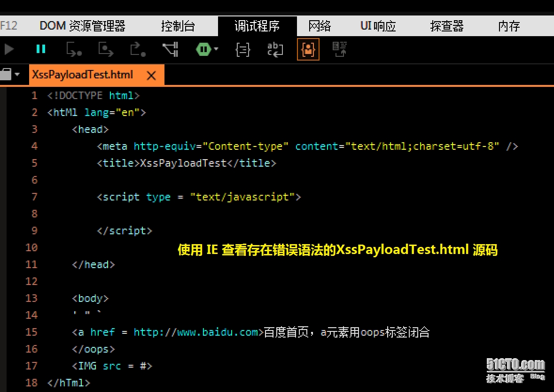Open the DOM 资源管理器 tab
The image size is (554, 392).
[x=83, y=26]
